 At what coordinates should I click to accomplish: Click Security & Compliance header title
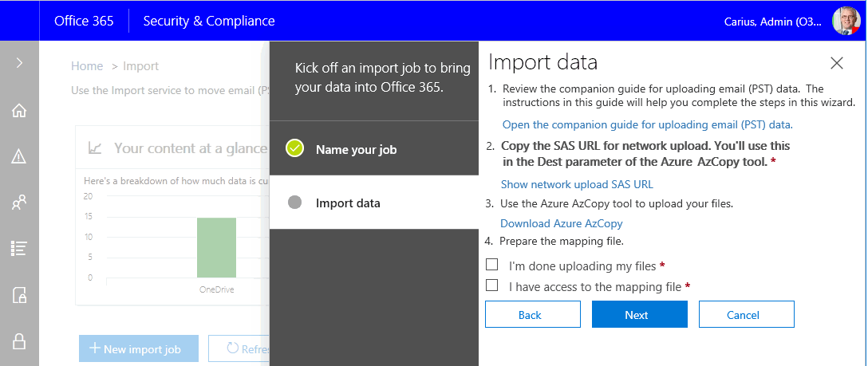point(209,21)
